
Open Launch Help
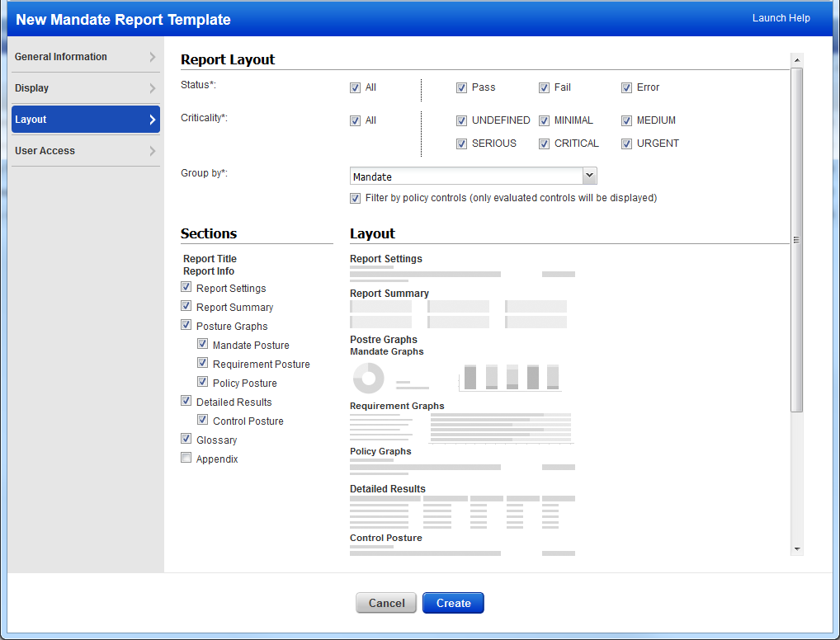click(x=781, y=17)
